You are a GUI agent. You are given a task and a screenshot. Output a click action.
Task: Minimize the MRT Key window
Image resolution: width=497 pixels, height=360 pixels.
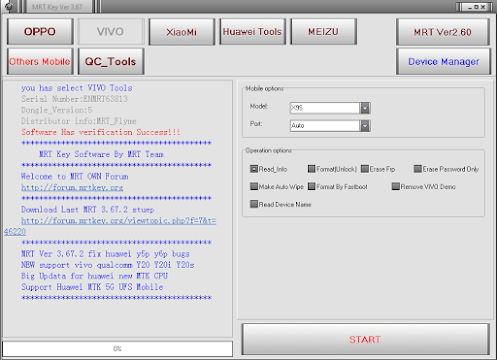click(x=470, y=7)
